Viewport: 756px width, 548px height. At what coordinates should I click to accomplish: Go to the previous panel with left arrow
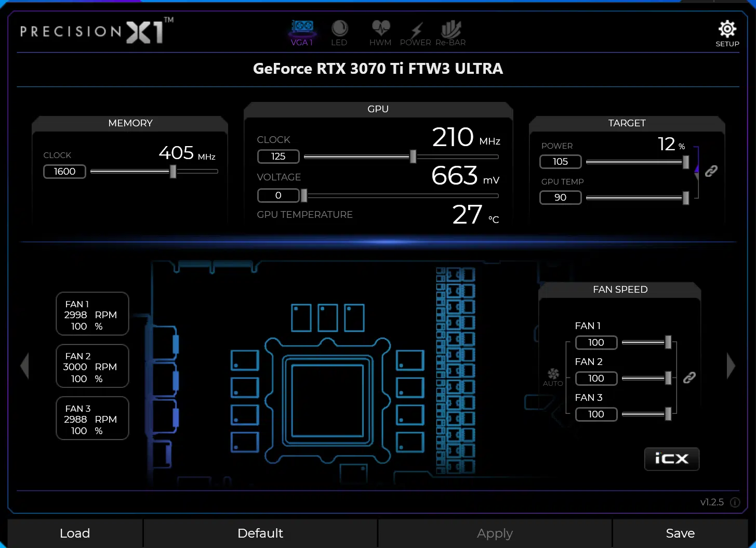(24, 366)
